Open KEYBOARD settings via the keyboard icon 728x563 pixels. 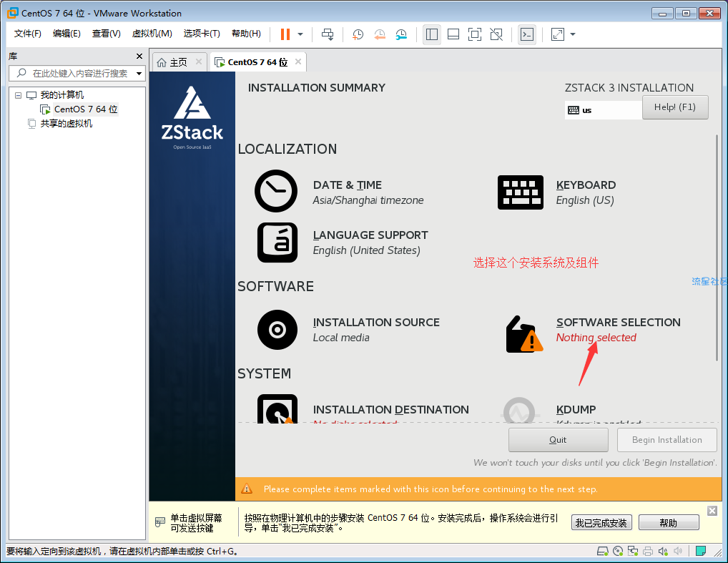[x=521, y=192]
